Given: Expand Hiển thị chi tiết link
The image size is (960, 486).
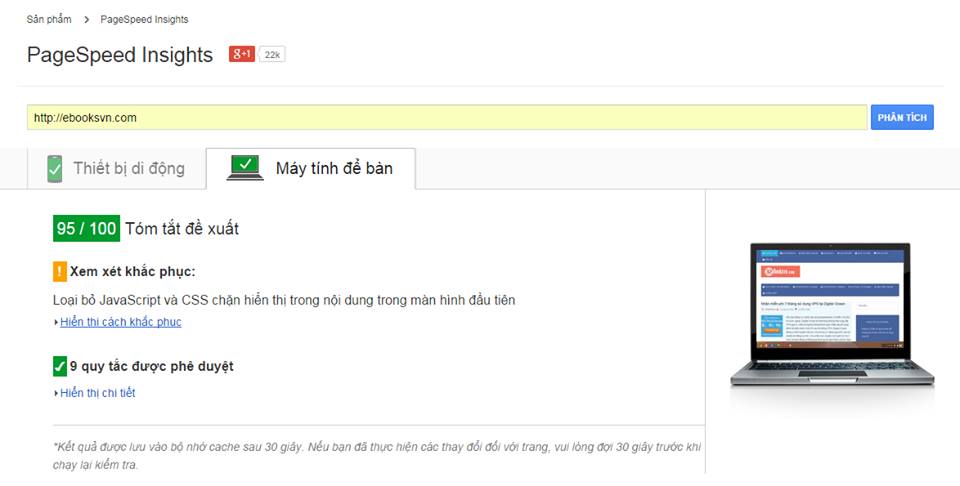Looking at the screenshot, I should [97, 393].
